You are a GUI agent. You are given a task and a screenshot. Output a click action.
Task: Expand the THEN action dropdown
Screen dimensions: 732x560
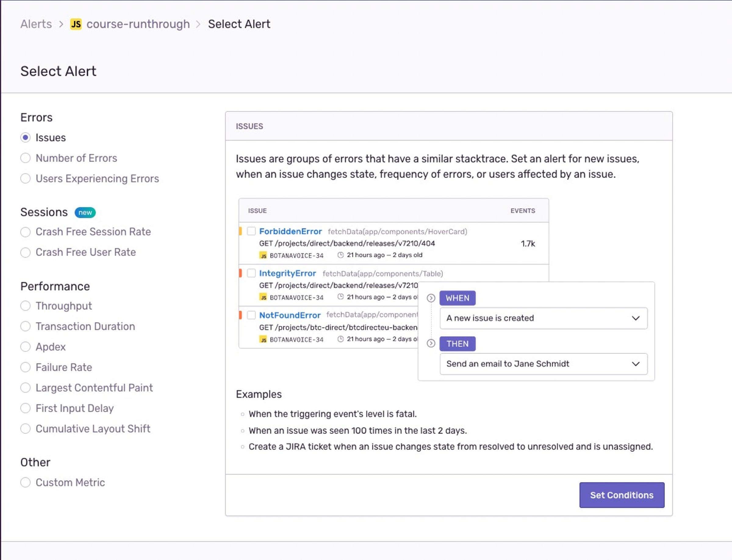(x=636, y=364)
